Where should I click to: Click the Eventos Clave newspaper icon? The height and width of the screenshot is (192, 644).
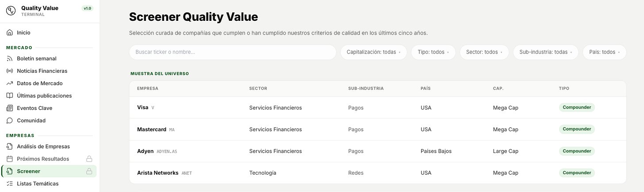coord(10,108)
